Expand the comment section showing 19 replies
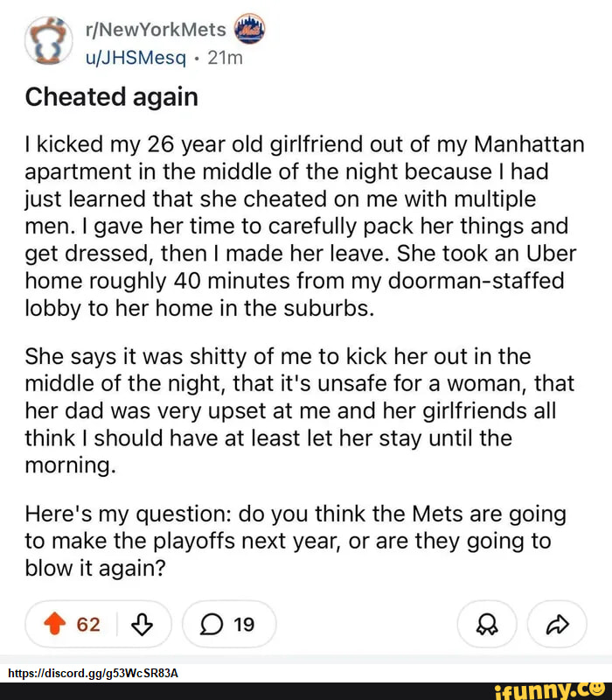Viewport: 612px width, 700px height. (229, 625)
